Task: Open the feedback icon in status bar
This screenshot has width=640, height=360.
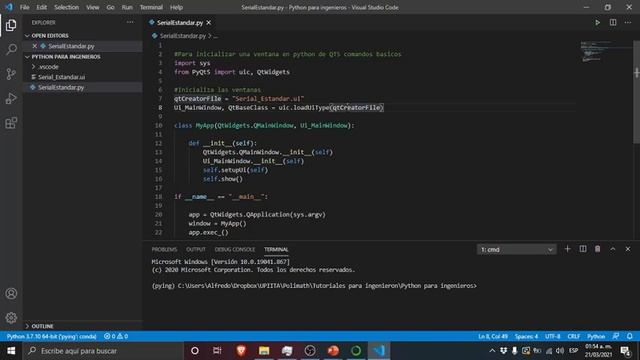Action: tap(616, 336)
